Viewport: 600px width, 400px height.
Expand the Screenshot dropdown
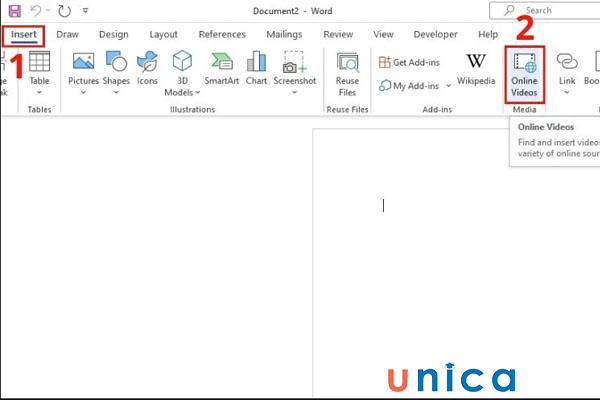(x=295, y=93)
